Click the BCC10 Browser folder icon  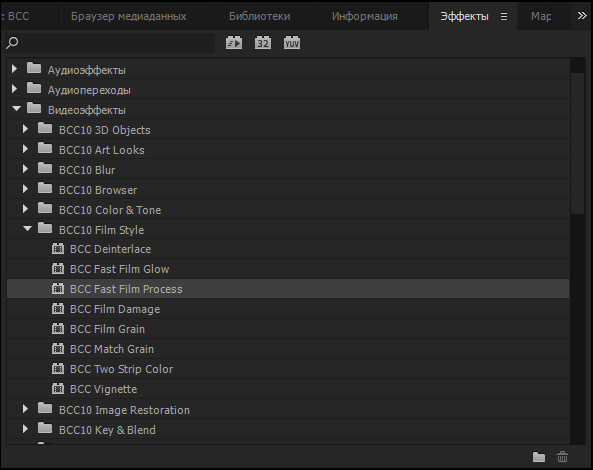point(45,189)
